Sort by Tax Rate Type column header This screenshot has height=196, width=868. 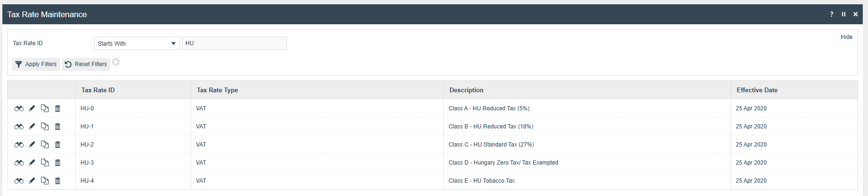[217, 90]
